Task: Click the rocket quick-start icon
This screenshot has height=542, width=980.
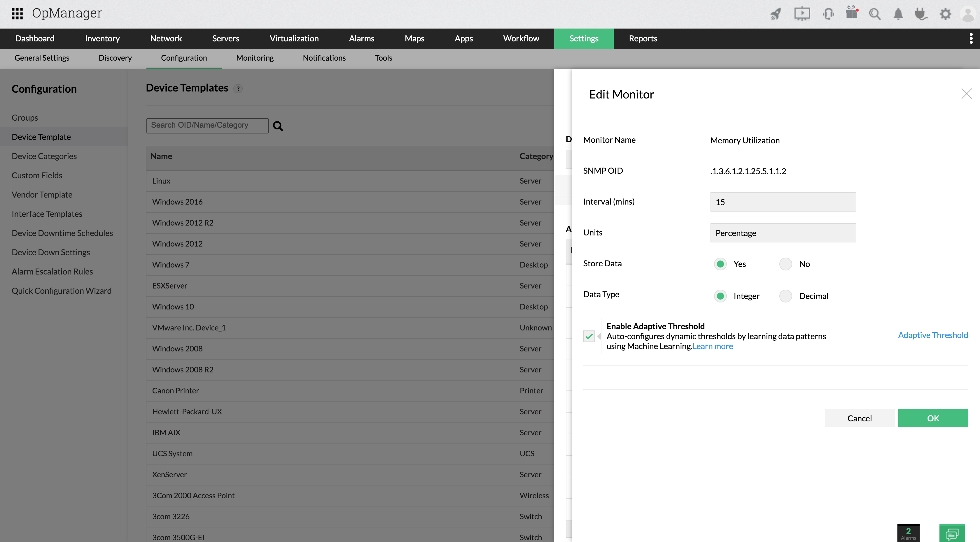Action: [776, 14]
